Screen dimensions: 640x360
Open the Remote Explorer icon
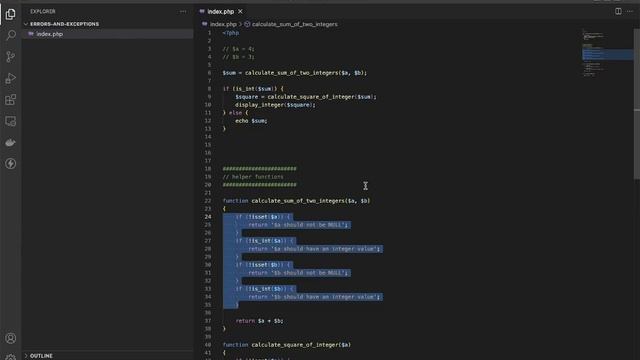[11, 121]
